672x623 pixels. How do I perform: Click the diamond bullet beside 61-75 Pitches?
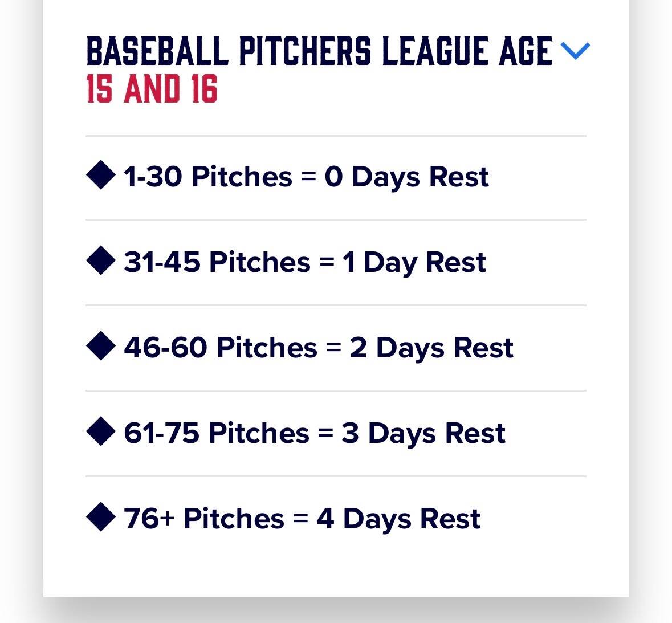pos(100,431)
